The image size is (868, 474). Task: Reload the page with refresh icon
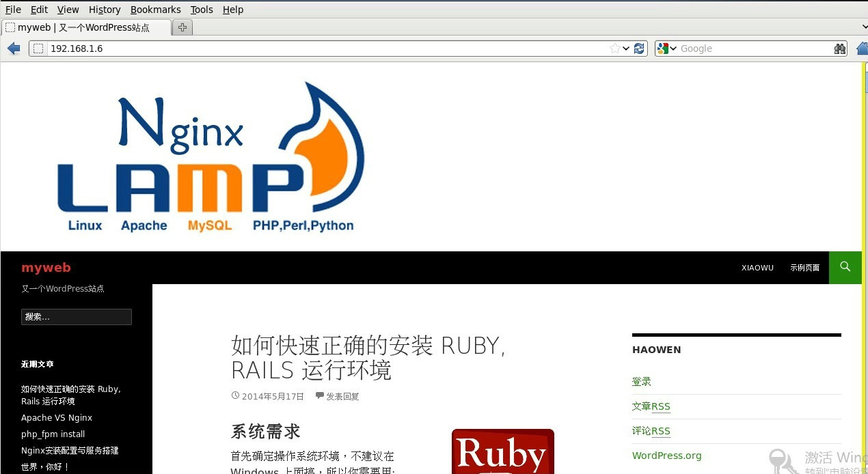(x=640, y=48)
